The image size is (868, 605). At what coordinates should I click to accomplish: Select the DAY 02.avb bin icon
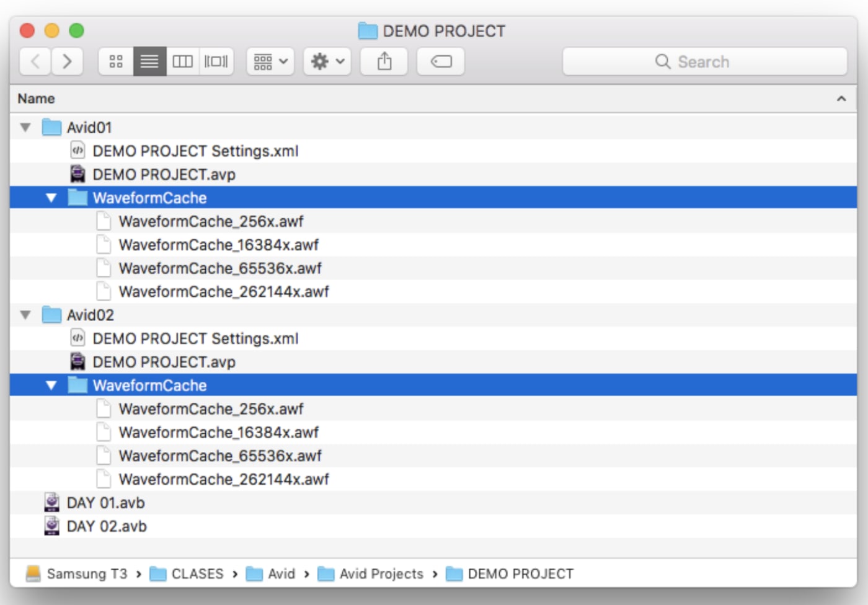click(52, 526)
